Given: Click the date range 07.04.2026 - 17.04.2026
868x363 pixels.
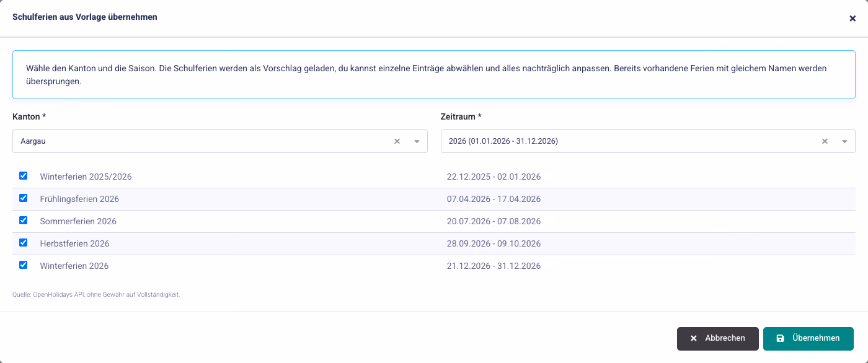Looking at the screenshot, I should 494,199.
